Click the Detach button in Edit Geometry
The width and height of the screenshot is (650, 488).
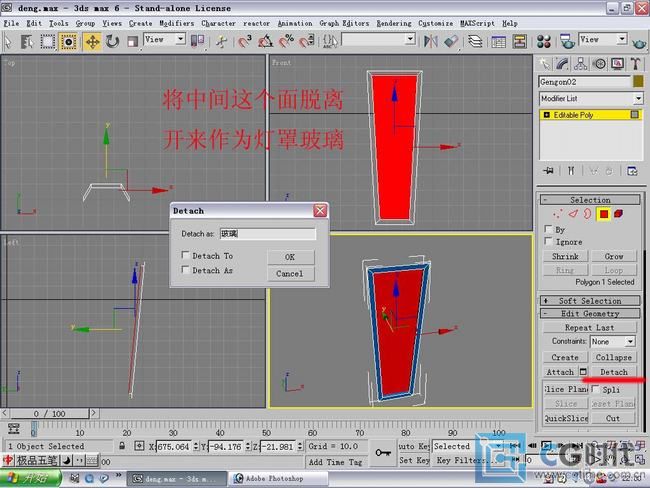click(614, 372)
